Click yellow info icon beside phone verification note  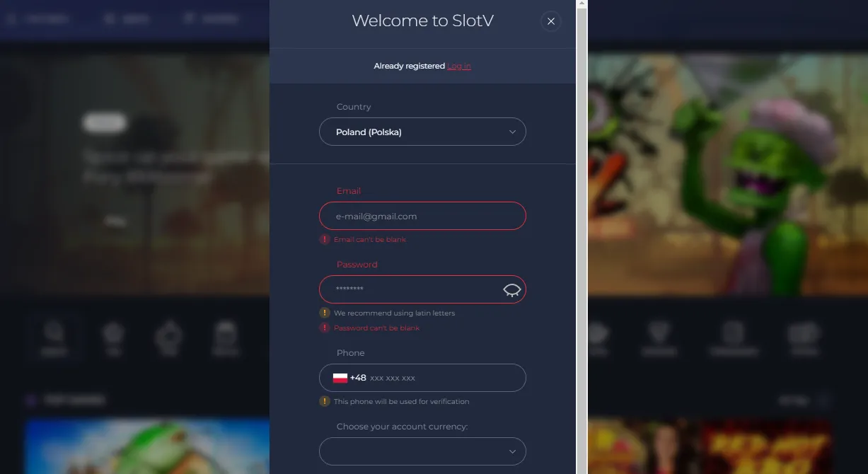[325, 401]
